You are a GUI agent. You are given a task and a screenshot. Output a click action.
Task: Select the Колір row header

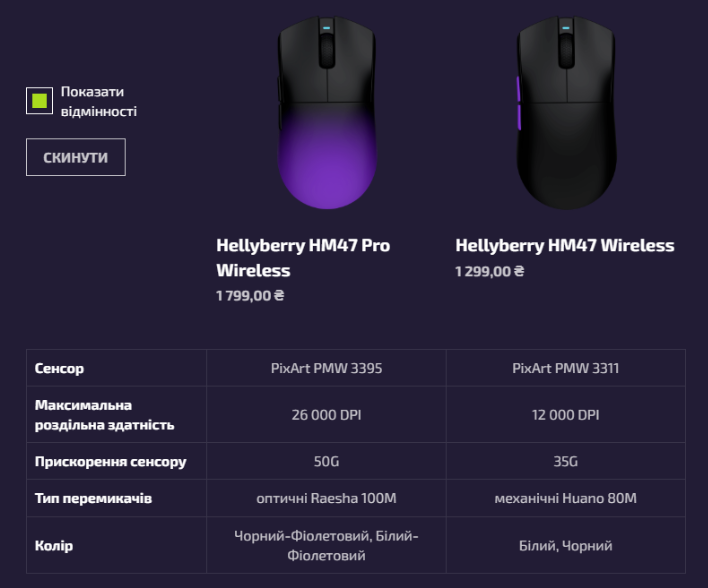coord(54,546)
